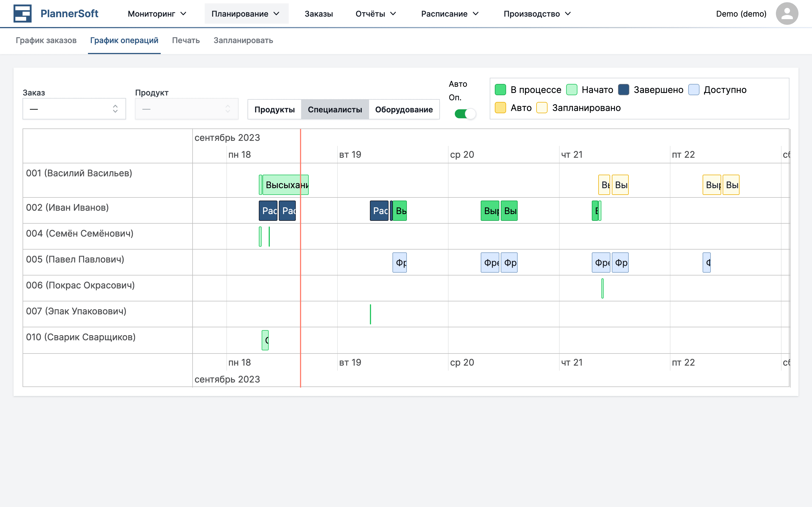Screen dimensions: 812x507
Task: Open the "Заказы" menu item
Action: pos(319,14)
